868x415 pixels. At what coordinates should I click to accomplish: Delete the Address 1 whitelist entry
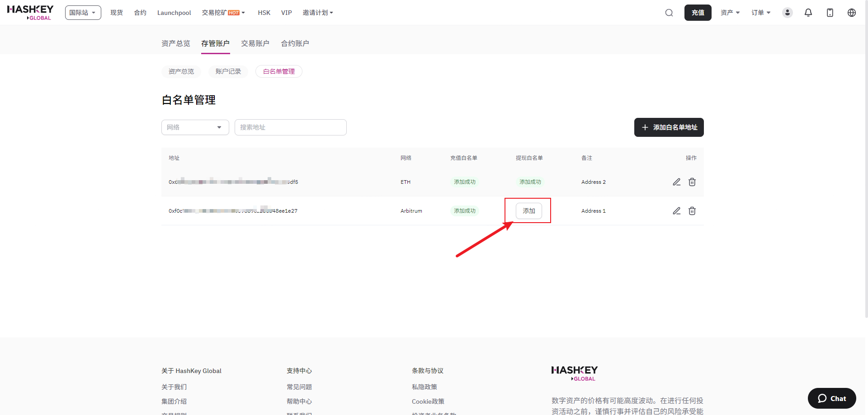(692, 211)
